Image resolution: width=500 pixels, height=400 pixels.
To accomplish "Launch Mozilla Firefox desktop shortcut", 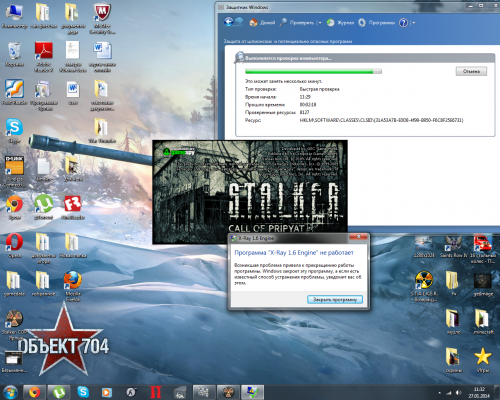I will click(73, 286).
